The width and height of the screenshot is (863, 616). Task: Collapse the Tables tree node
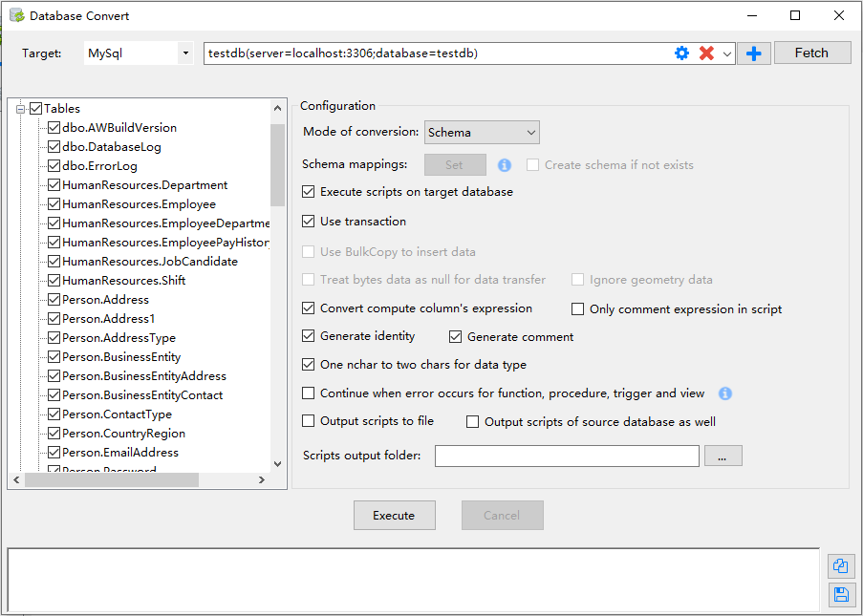click(x=21, y=109)
